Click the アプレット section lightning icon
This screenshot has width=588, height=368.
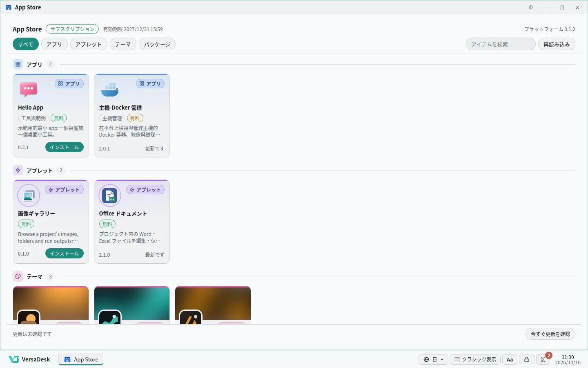click(18, 170)
